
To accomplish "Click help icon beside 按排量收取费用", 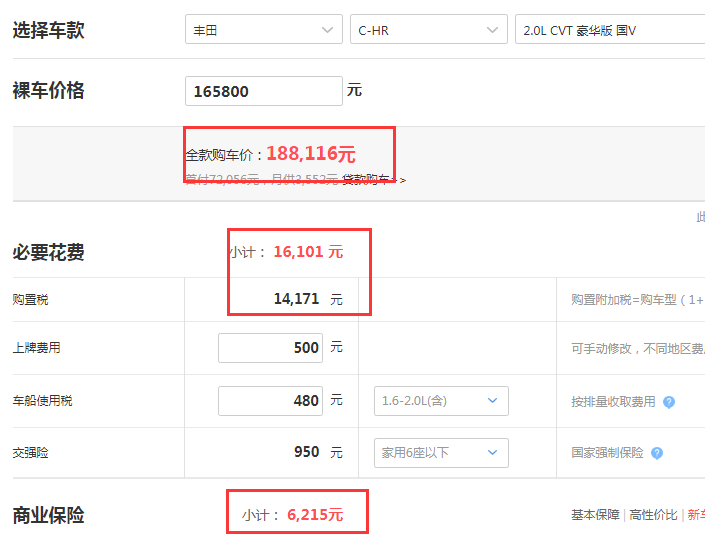I will (669, 402).
